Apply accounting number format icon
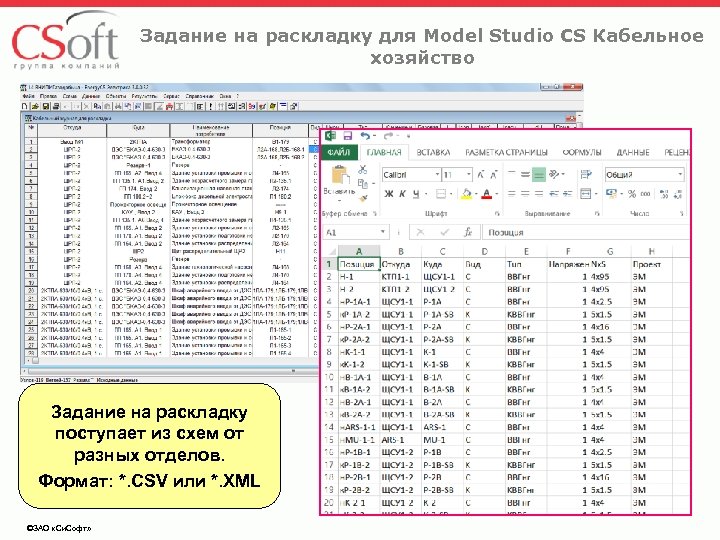The width and height of the screenshot is (720, 540). click(611, 194)
